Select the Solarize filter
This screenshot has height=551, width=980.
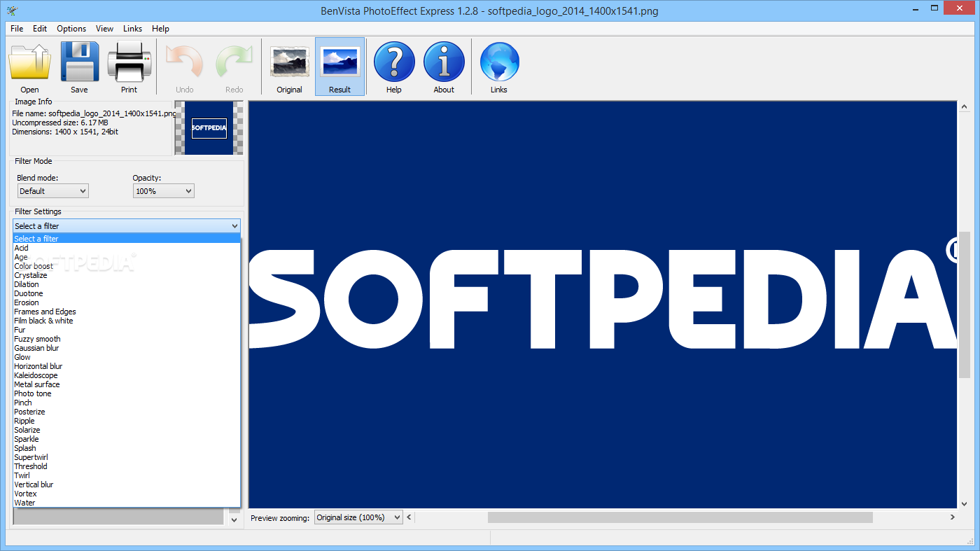tap(127, 430)
